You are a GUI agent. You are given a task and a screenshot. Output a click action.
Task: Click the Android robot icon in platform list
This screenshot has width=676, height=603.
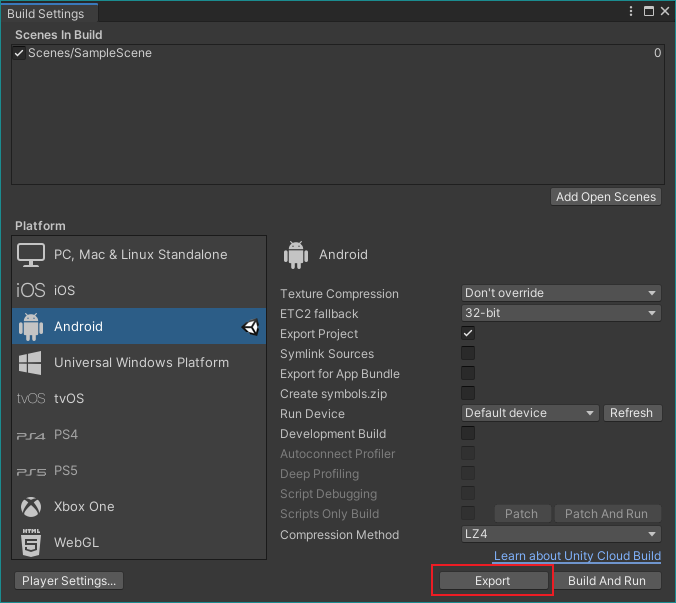(31, 327)
